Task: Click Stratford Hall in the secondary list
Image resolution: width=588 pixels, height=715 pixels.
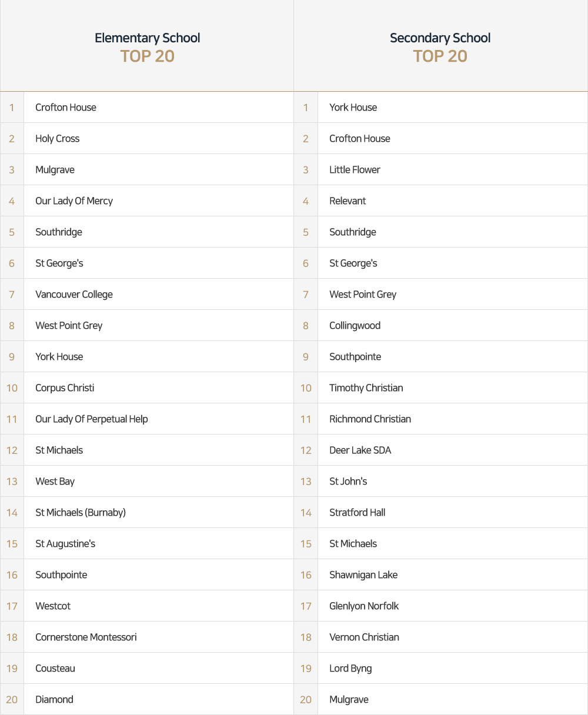Action: (357, 513)
